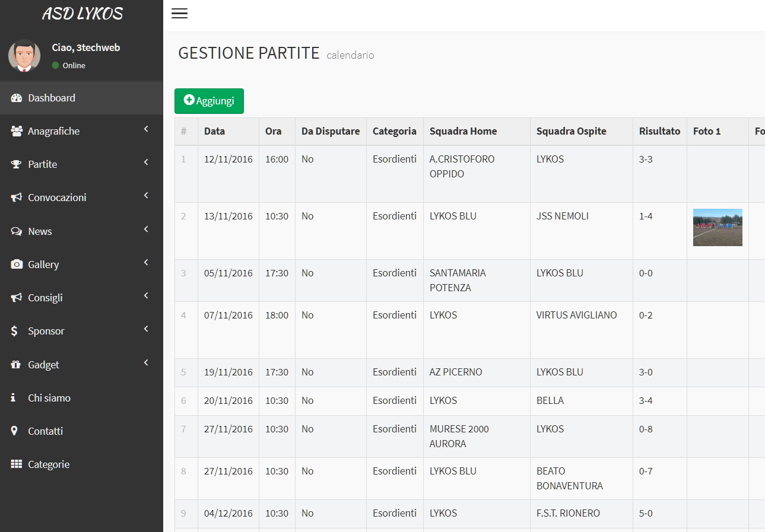765x532 pixels.
Task: Sort by the Categoria column header
Action: [x=395, y=131]
